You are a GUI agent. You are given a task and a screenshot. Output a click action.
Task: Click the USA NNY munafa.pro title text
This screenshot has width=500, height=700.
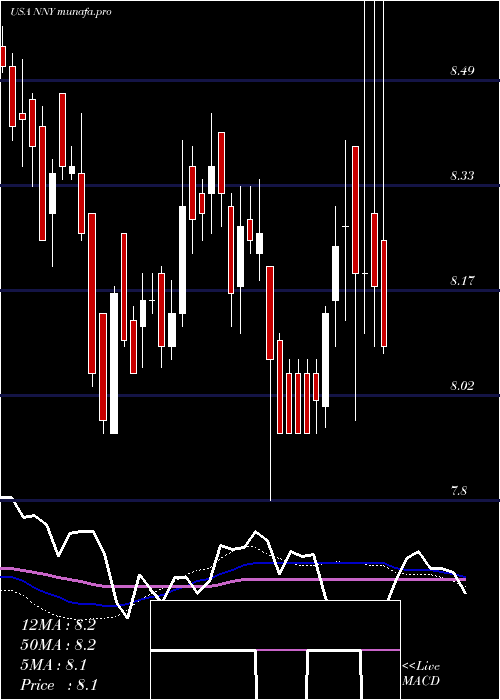[61, 12]
